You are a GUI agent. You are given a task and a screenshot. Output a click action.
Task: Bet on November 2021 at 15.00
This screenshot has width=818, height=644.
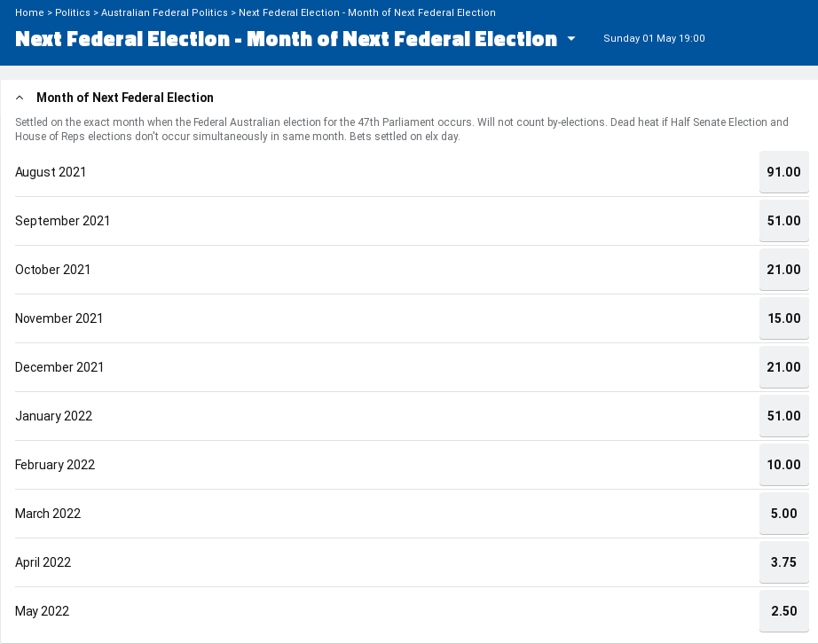(783, 318)
